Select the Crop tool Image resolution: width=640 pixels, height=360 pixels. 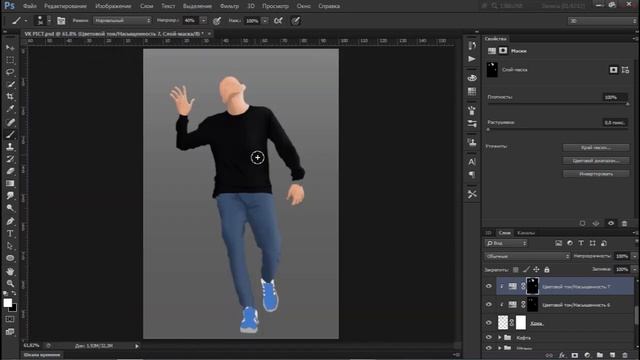tap(10, 97)
